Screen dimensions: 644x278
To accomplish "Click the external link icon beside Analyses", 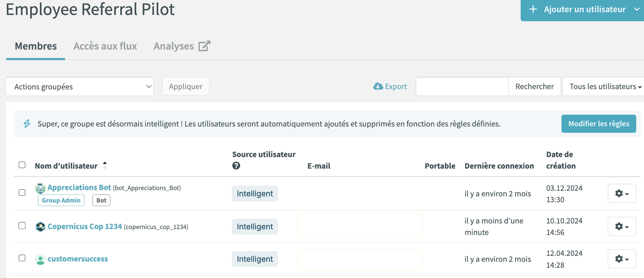I will [204, 46].
